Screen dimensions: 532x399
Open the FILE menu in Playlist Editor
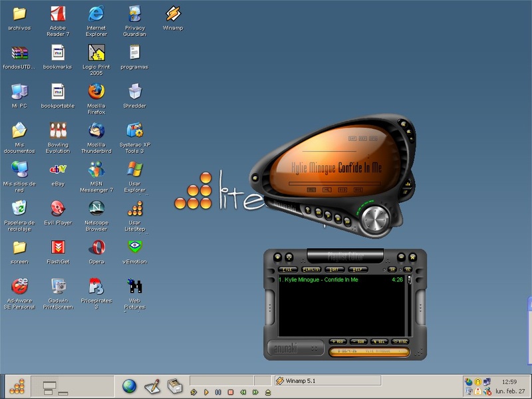[x=289, y=269]
